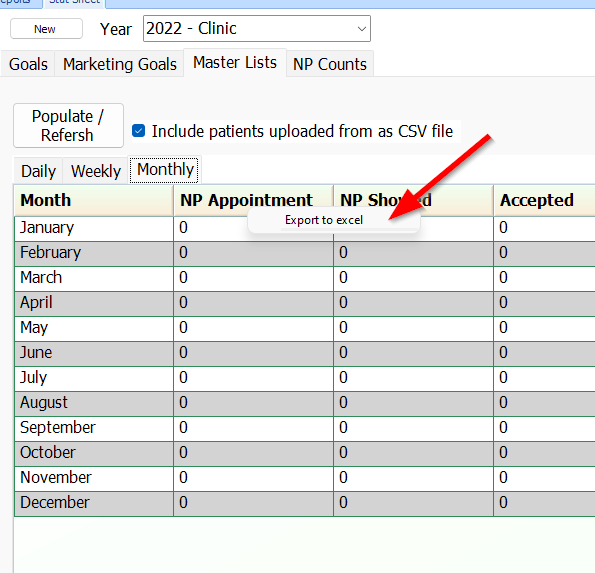Select the February row
Image resolution: width=595 pixels, height=573 pixels.
305,253
